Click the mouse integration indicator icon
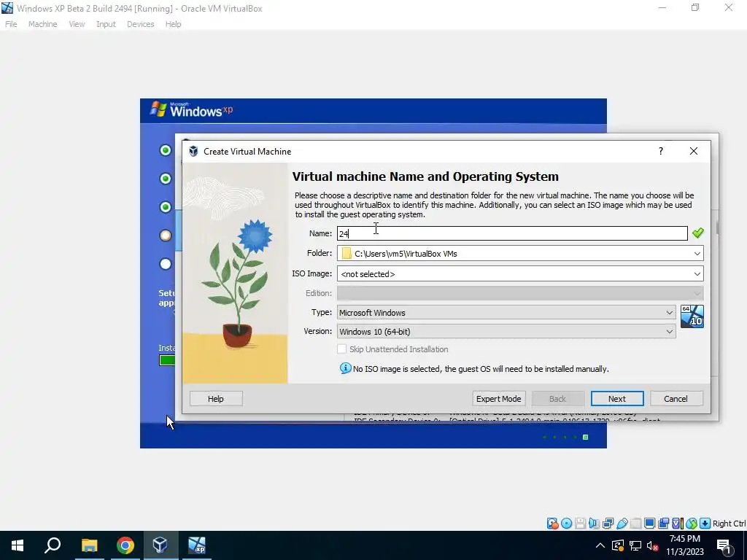Screen dimensions: 747x560 click(692, 524)
